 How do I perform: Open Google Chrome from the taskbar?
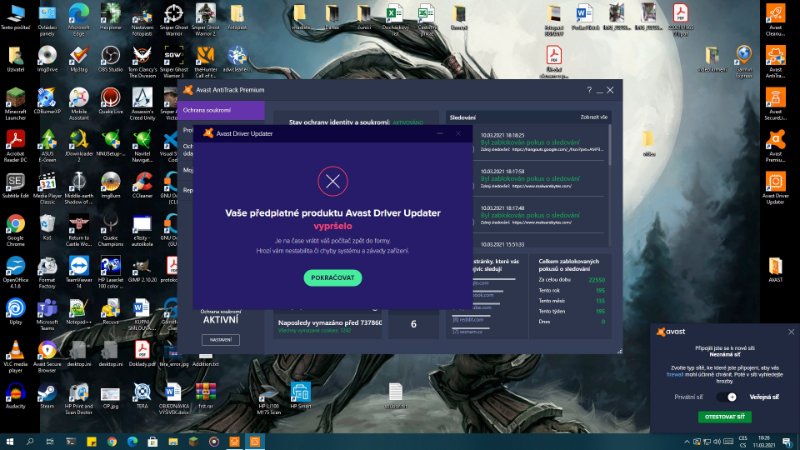tap(112, 441)
